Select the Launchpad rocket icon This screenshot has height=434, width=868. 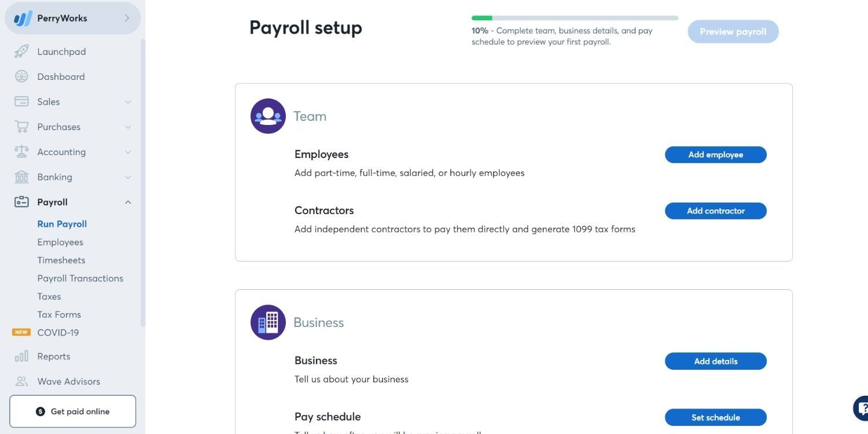coord(21,50)
